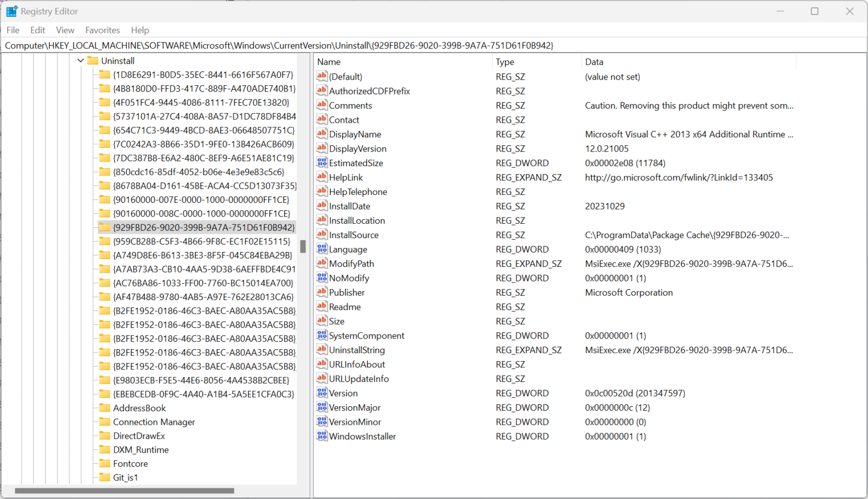
Task: Click the folder icon beside Connection Manager
Action: (105, 422)
